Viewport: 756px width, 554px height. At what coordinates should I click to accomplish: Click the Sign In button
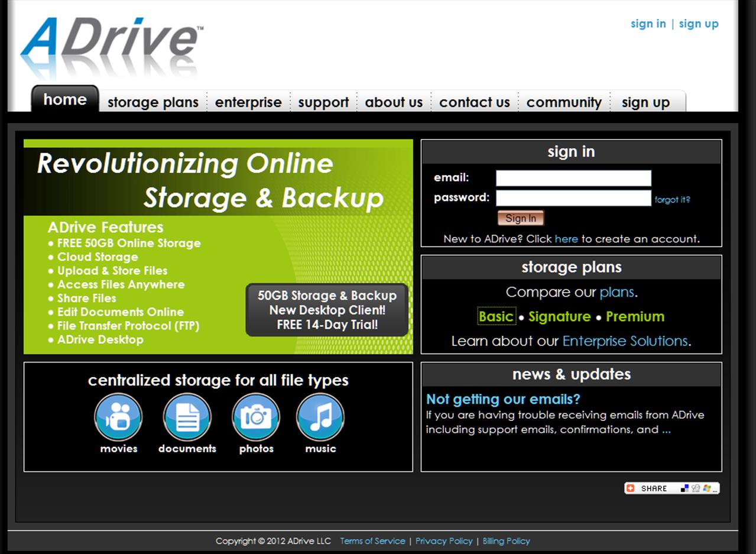click(x=521, y=218)
